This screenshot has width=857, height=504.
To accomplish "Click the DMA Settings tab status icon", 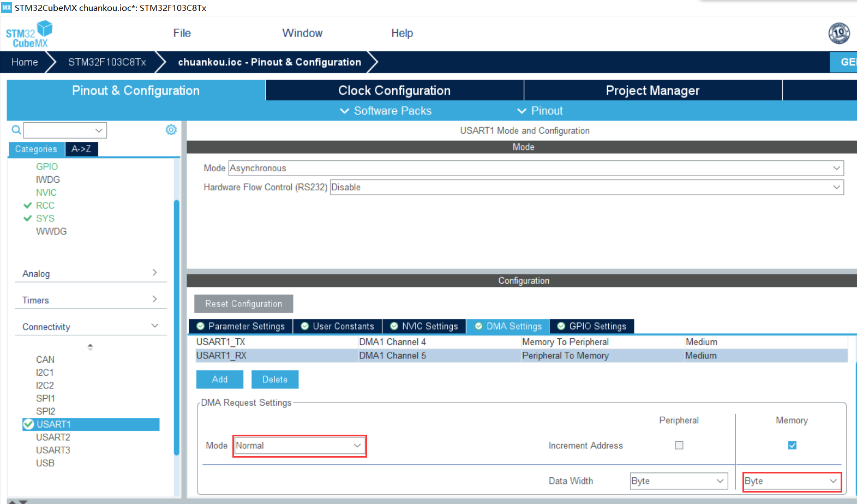I will pyautogui.click(x=478, y=326).
